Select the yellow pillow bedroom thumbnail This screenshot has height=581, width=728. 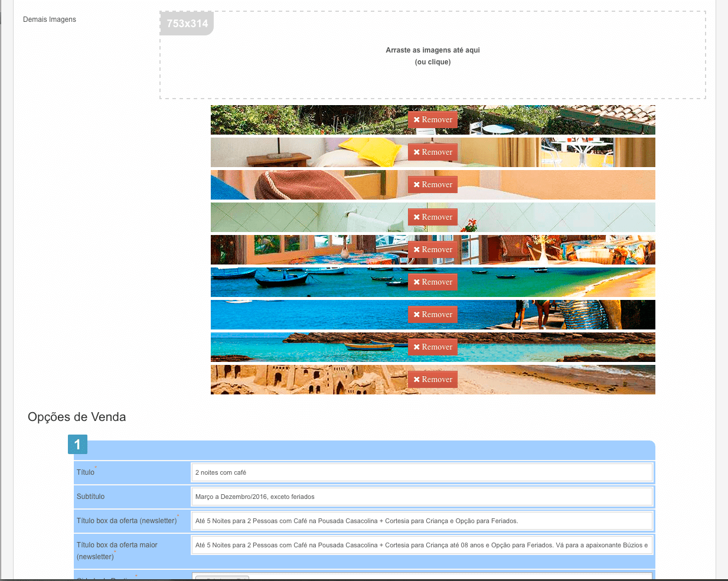[x=295, y=152]
